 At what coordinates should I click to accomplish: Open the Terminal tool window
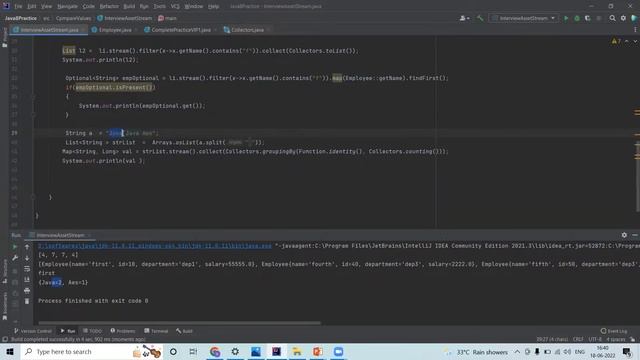[156, 331]
